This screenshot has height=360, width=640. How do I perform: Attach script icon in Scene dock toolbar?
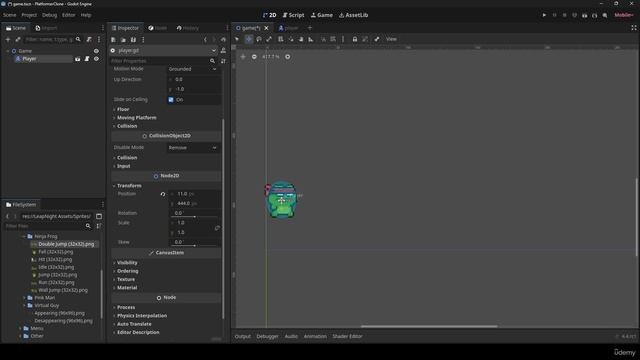pyautogui.click(x=89, y=40)
